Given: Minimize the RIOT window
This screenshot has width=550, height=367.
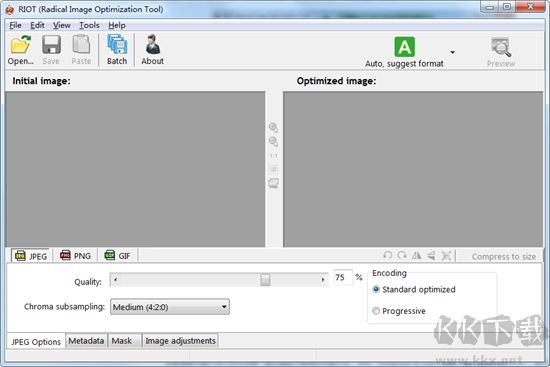Looking at the screenshot, I should pos(490,7).
